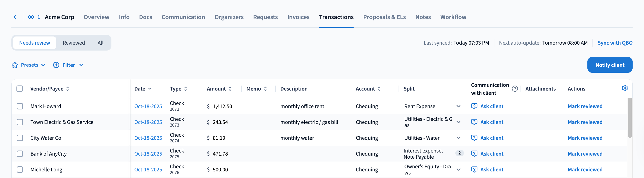Expand the Presets dropdown chevron
This screenshot has width=644, height=178.
(x=43, y=65)
